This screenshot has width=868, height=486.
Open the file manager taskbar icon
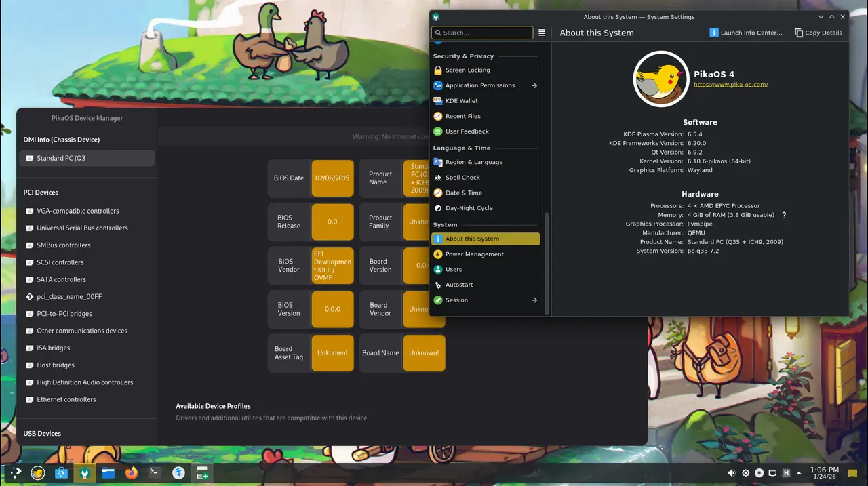pyautogui.click(x=108, y=473)
